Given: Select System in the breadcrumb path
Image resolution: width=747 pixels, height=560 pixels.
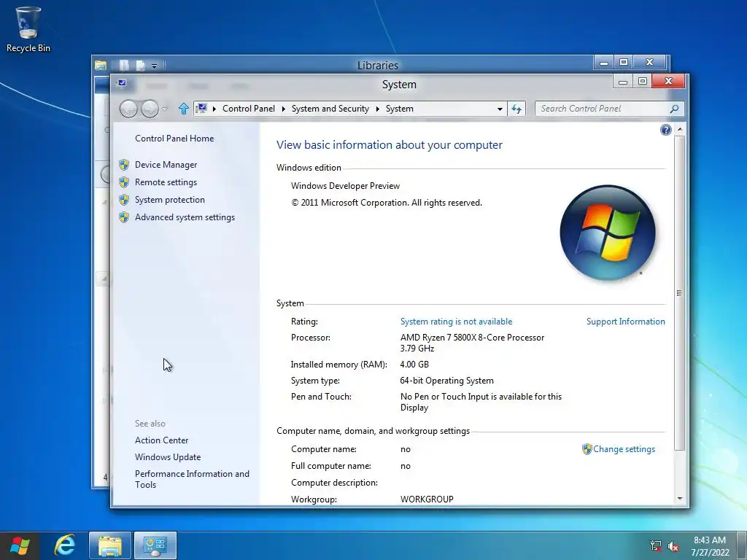Looking at the screenshot, I should (399, 109).
